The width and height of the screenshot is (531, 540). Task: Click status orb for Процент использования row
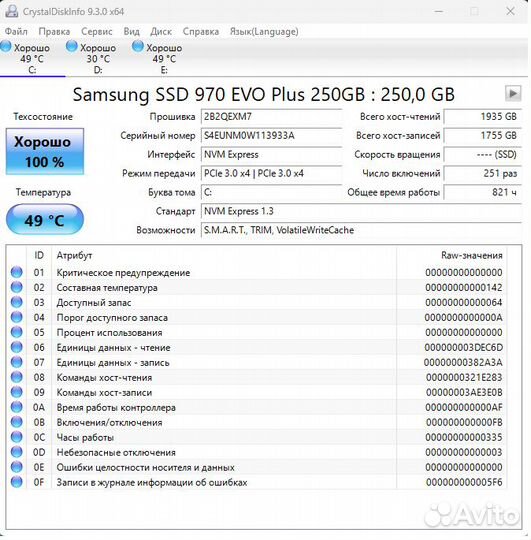(x=16, y=332)
